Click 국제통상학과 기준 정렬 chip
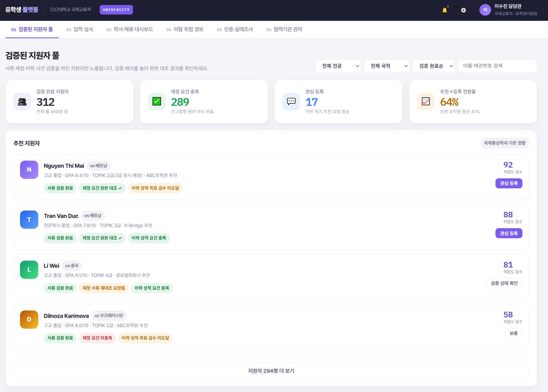 point(505,143)
